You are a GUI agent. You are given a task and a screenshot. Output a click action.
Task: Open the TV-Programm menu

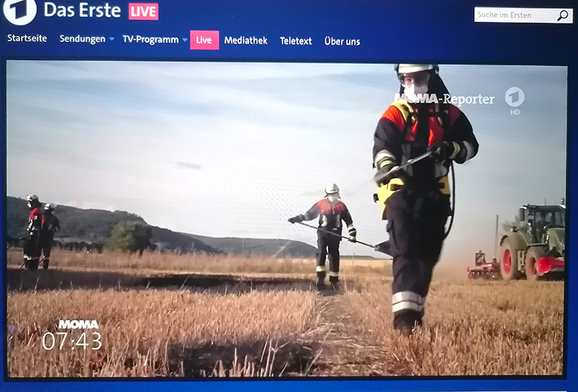pos(150,40)
